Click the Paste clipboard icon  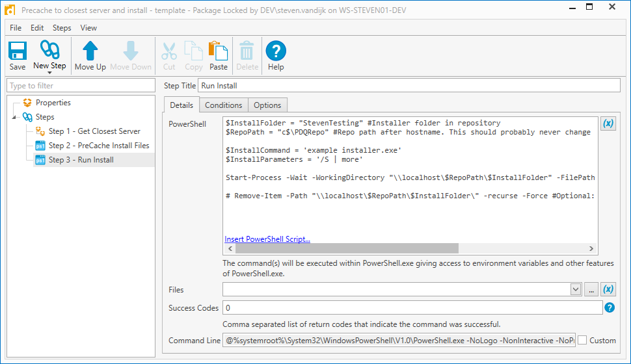(218, 51)
